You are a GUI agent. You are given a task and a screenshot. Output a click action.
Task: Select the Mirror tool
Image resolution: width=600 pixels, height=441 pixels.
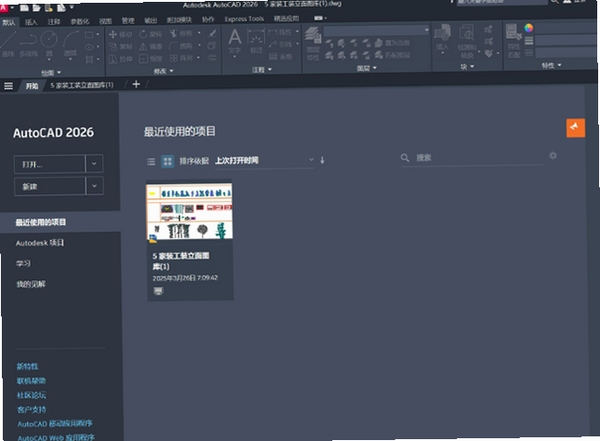tap(151, 47)
